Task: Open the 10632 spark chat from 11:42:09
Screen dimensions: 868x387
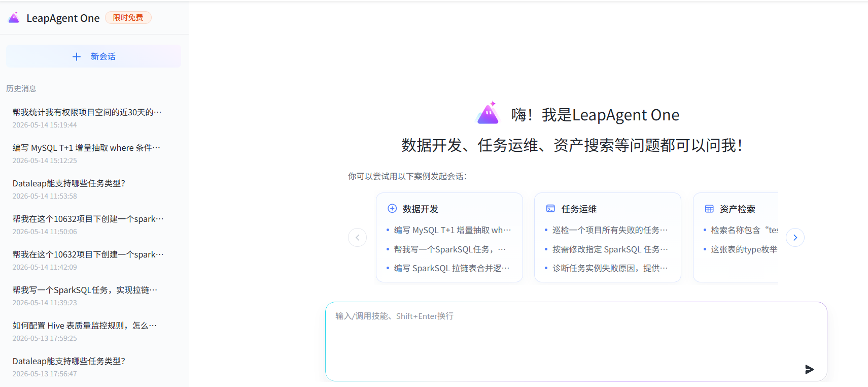Action: [88, 260]
